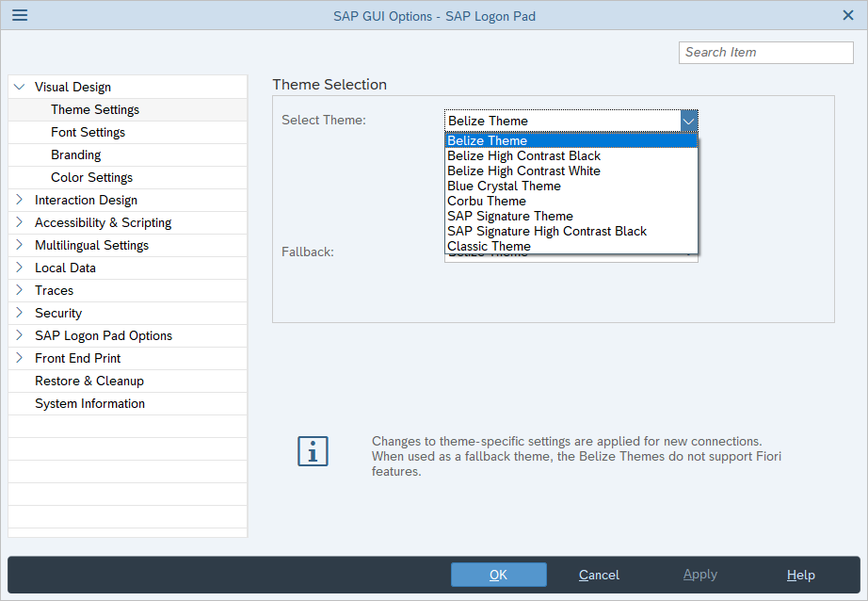
Task: Close the Select Theme dropdown arrow
Action: point(688,121)
